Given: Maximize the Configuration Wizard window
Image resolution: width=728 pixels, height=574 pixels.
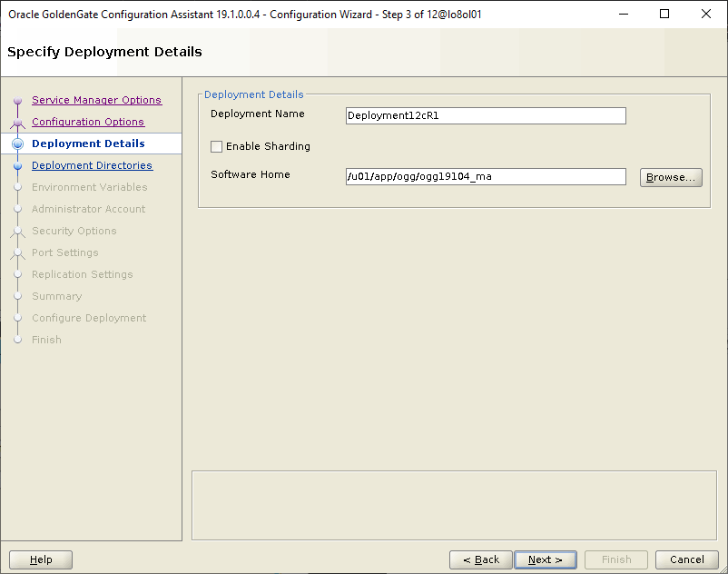Looking at the screenshot, I should (664, 14).
